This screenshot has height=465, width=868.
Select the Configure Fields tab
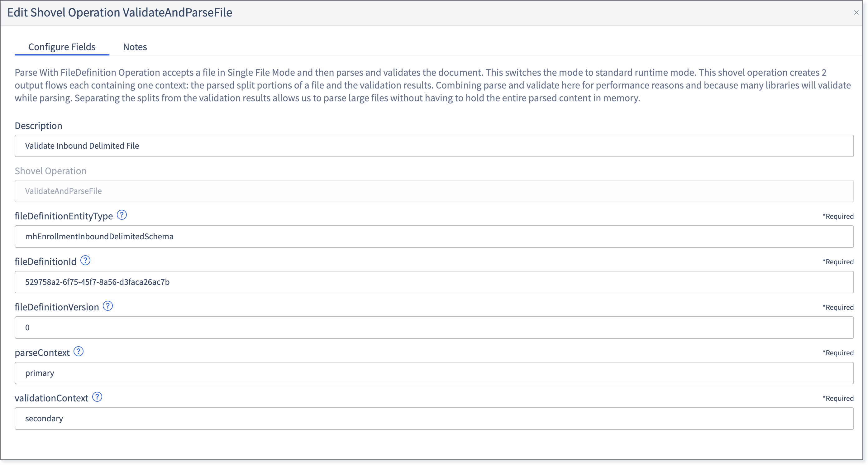coord(62,47)
